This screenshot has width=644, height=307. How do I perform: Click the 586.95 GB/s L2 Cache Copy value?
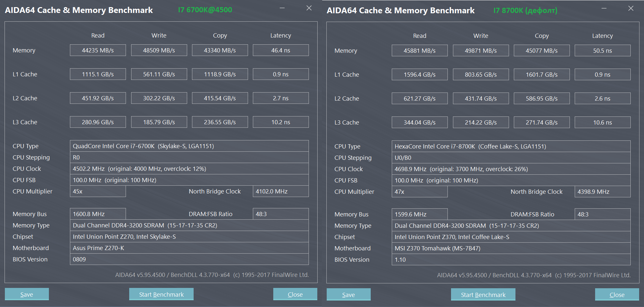[x=541, y=98]
